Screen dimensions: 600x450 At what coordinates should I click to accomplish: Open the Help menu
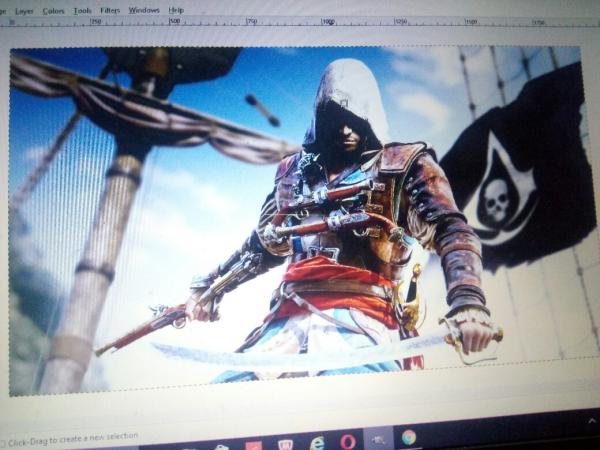click(176, 10)
